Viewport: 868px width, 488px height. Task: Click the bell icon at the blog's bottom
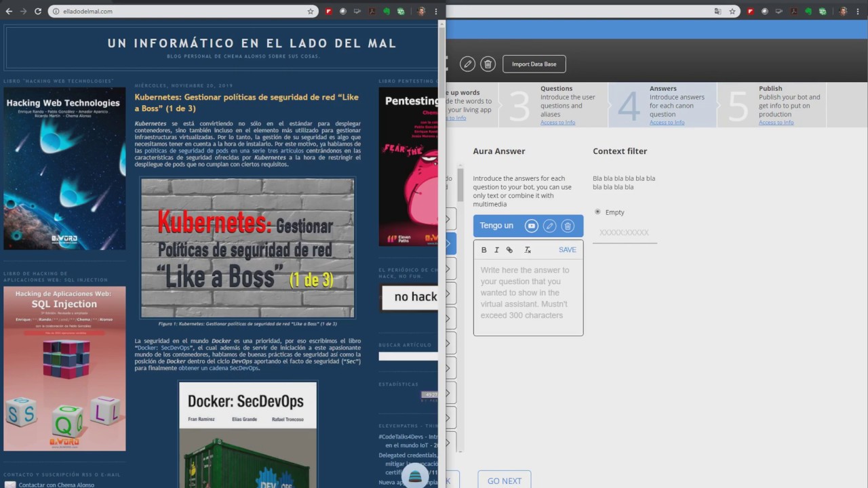(416, 476)
